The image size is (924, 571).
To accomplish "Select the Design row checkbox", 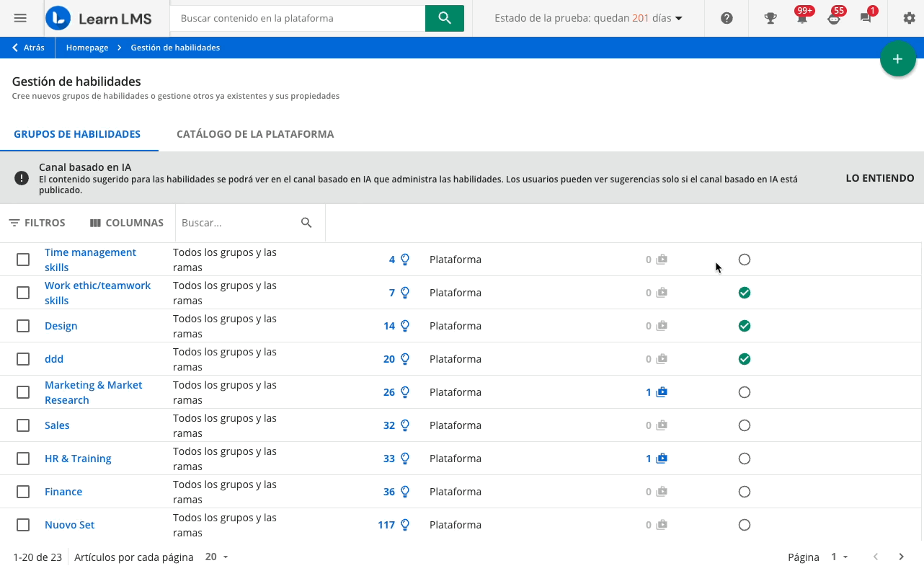I will click(x=23, y=326).
